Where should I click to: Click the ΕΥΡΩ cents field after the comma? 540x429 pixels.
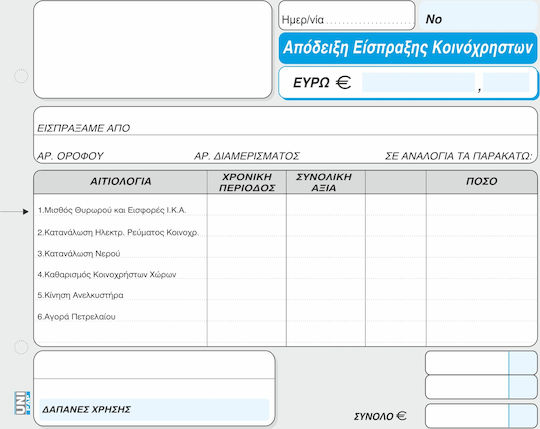pos(506,82)
